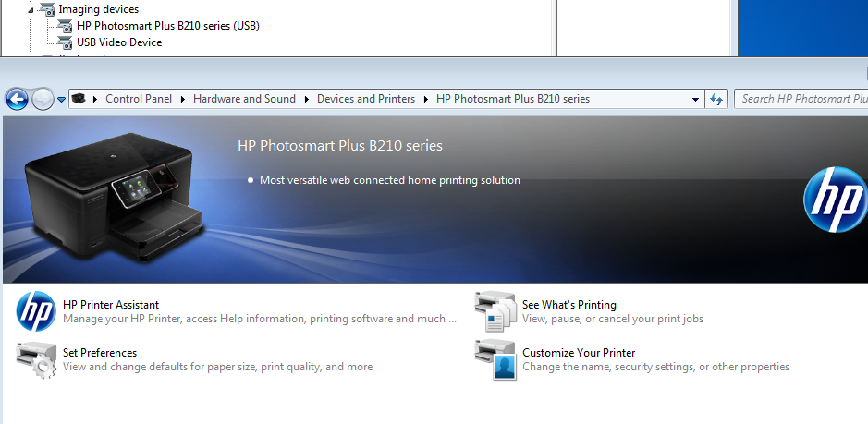Open the address bar history dropdown
This screenshot has width=868, height=424.
click(x=695, y=100)
